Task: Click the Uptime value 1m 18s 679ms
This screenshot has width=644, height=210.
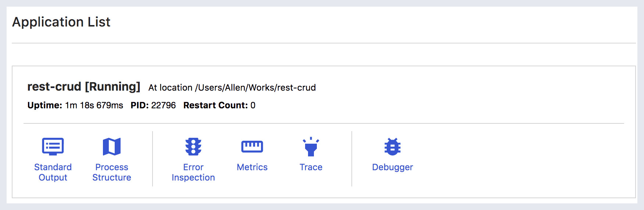Action: (x=94, y=105)
